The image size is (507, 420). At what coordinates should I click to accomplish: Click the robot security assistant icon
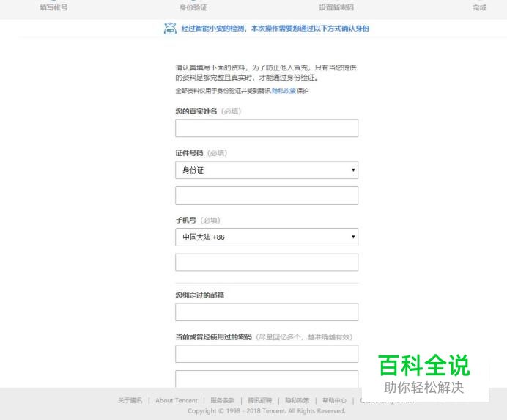click(x=170, y=29)
